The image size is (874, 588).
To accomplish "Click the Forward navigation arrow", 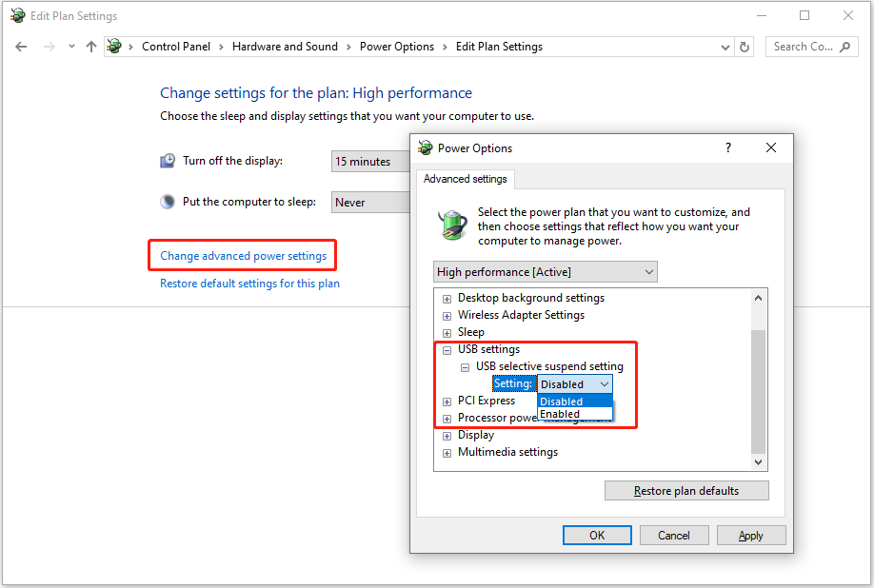I will [x=49, y=47].
